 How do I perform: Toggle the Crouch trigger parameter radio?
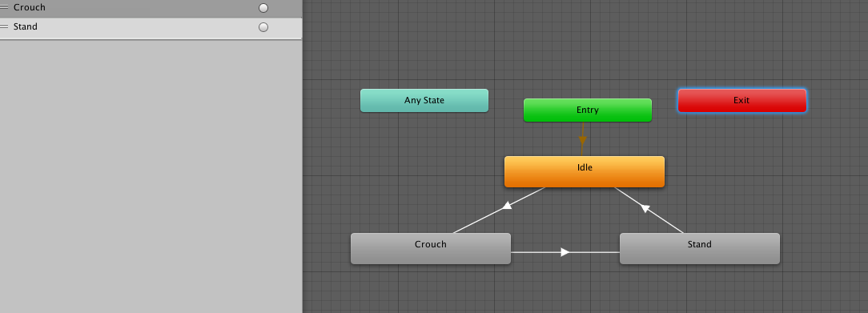click(x=263, y=8)
